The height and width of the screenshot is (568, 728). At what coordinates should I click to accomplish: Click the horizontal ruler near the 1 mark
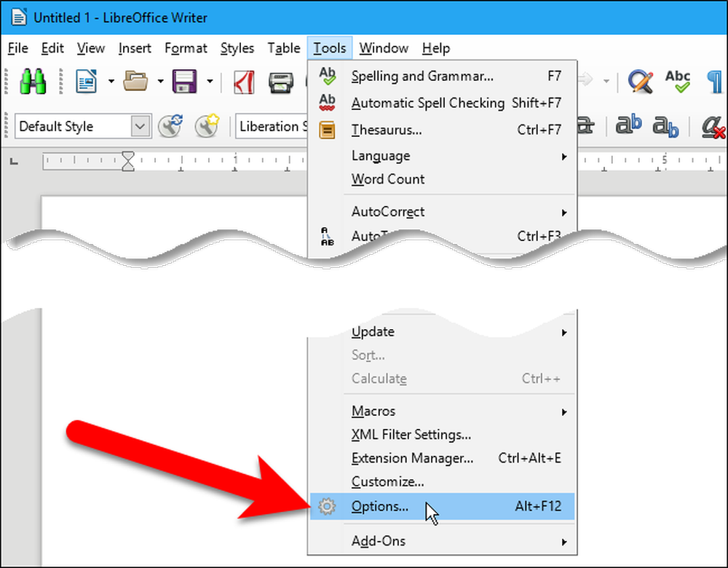click(235, 161)
